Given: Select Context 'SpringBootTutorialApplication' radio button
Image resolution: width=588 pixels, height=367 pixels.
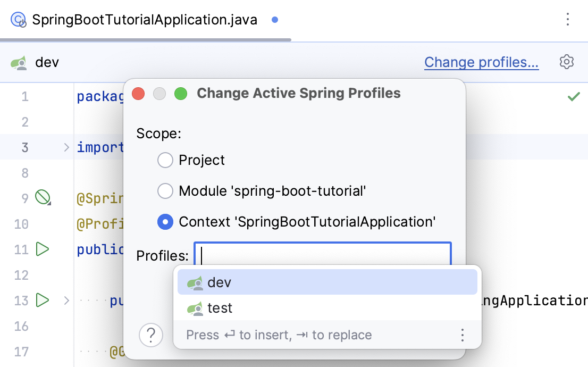Looking at the screenshot, I should [x=165, y=222].
